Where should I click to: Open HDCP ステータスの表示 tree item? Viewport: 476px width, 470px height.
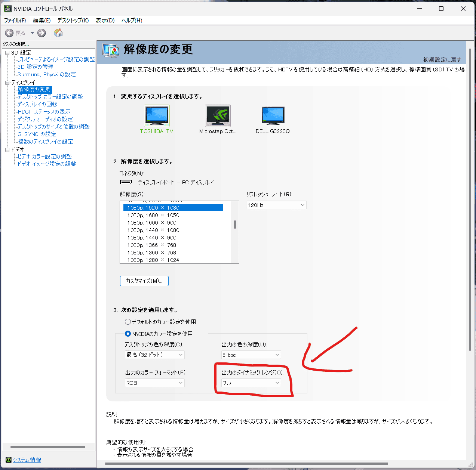coord(44,112)
